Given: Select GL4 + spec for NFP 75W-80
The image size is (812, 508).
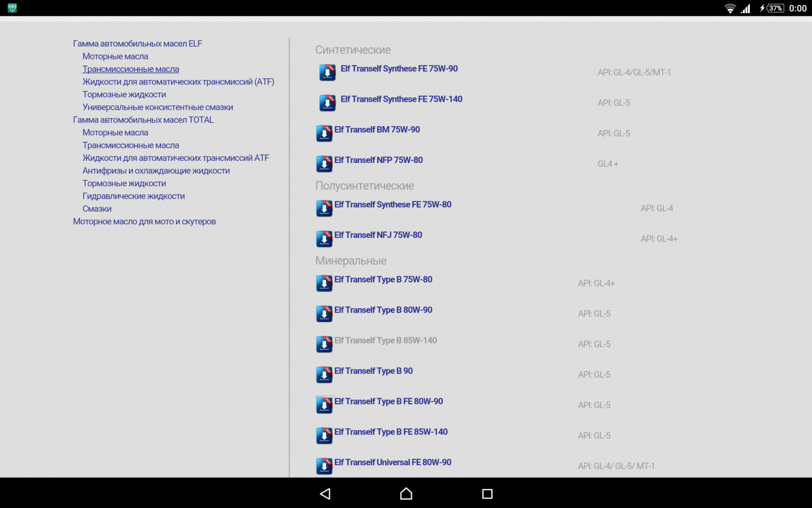Looking at the screenshot, I should (608, 164).
